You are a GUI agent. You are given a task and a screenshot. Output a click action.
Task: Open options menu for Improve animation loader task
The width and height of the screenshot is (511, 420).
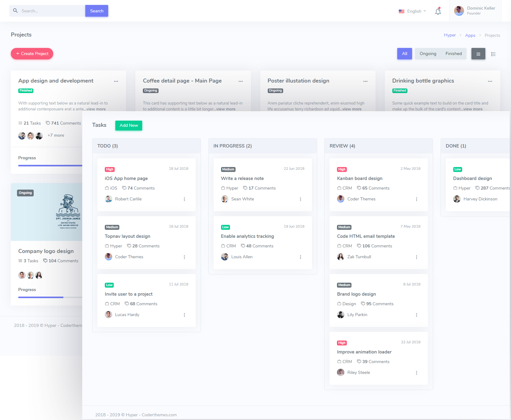[417, 373]
